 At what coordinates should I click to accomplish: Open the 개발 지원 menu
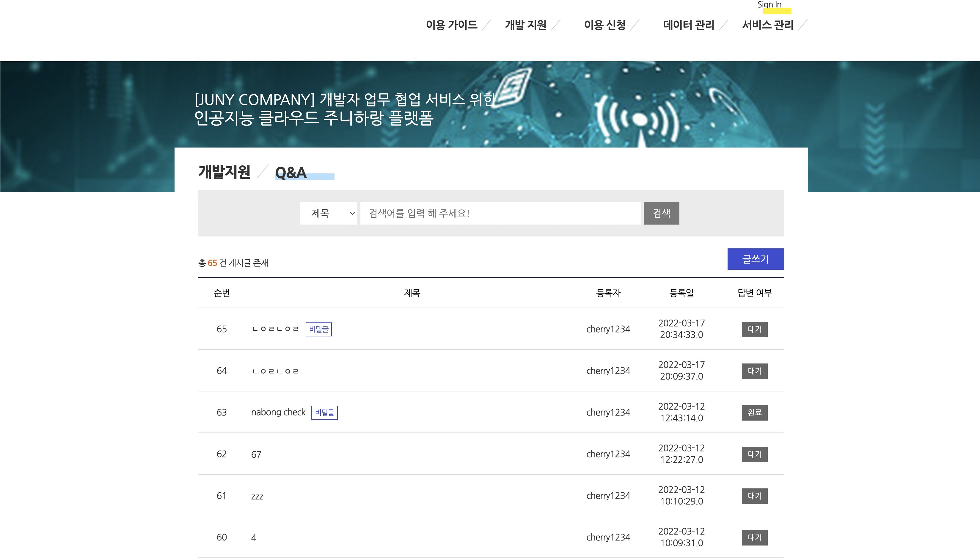525,25
